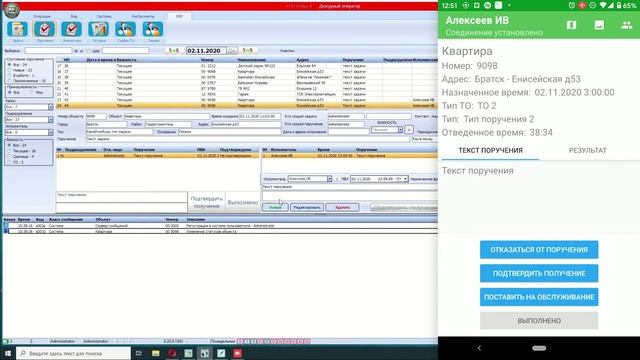Open the round application menu orb
Viewport: 640px width, 360px height.
[x=11, y=10]
